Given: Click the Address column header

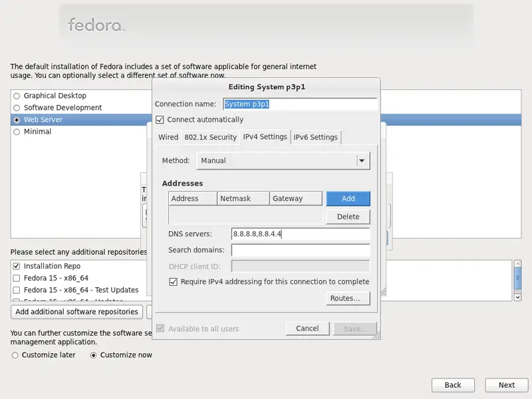Looking at the screenshot, I should [193, 198].
